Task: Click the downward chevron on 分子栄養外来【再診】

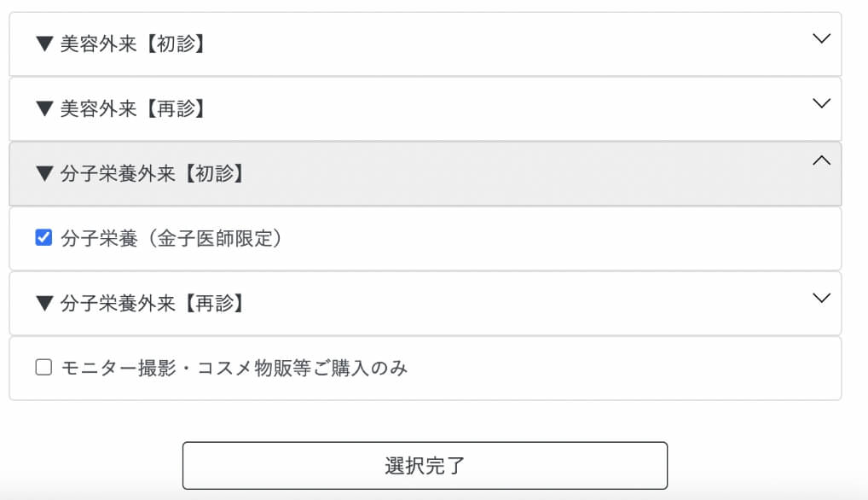Action: pos(821,298)
